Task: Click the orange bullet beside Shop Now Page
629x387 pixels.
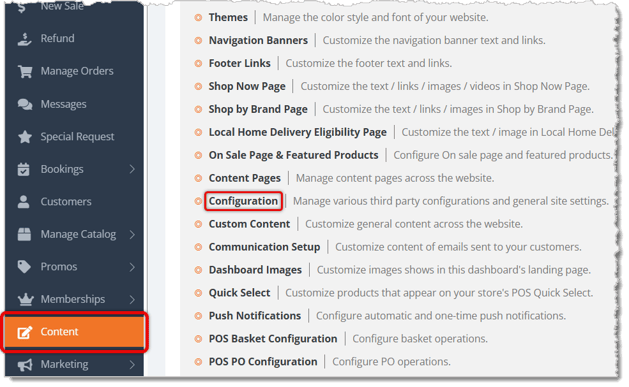Action: click(x=198, y=86)
